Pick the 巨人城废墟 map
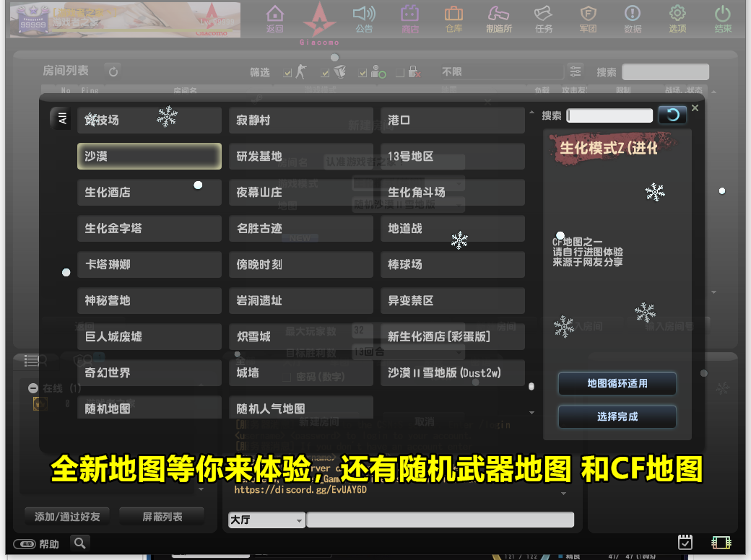 tap(149, 336)
